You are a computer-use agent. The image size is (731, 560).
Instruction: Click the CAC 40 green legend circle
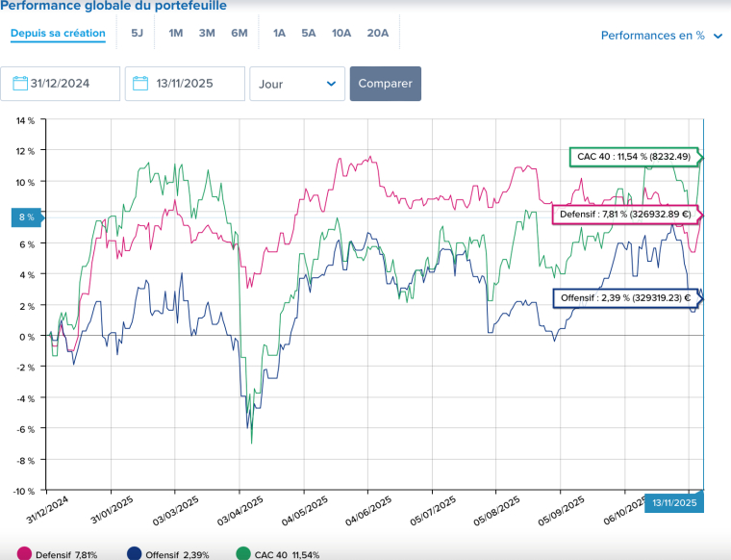coord(243,554)
